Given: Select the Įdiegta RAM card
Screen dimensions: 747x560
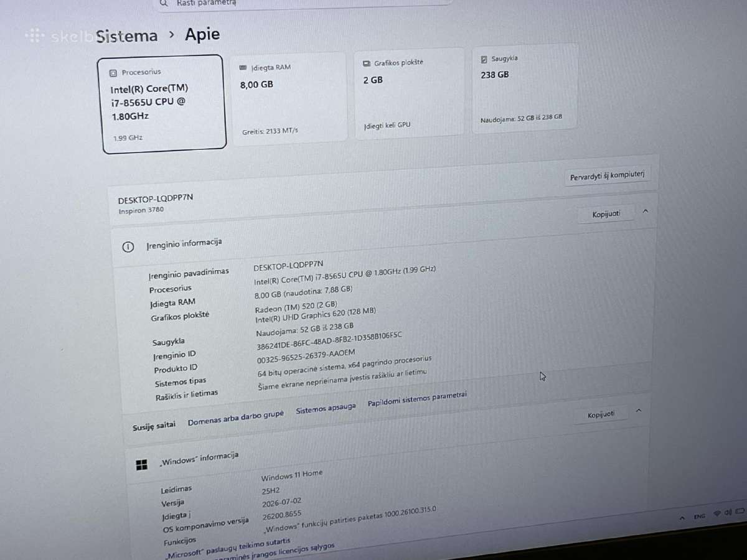Looking at the screenshot, I should 288,98.
